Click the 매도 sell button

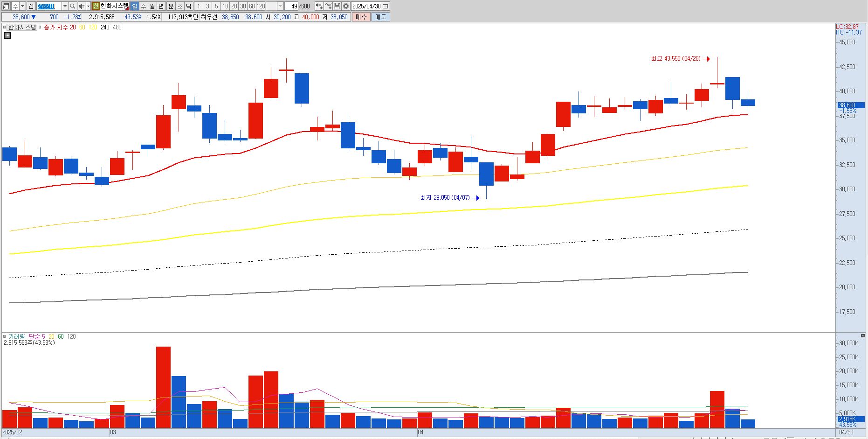(381, 17)
